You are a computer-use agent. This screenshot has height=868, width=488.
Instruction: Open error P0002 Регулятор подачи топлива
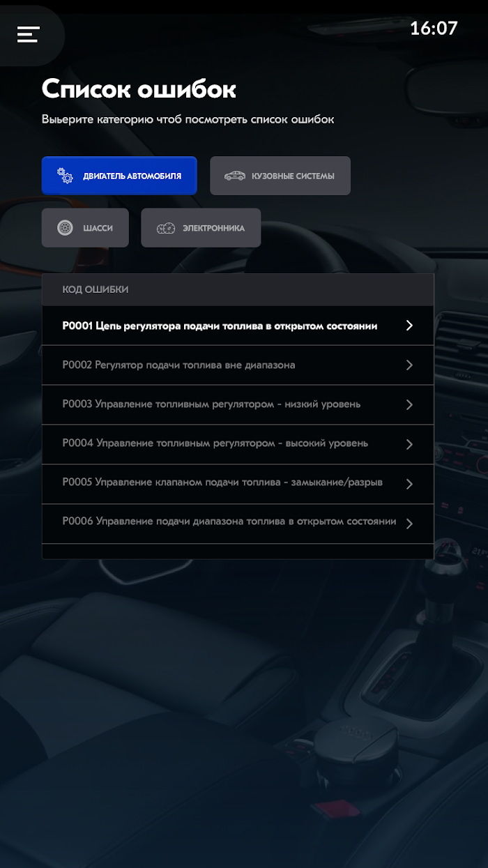(x=238, y=365)
